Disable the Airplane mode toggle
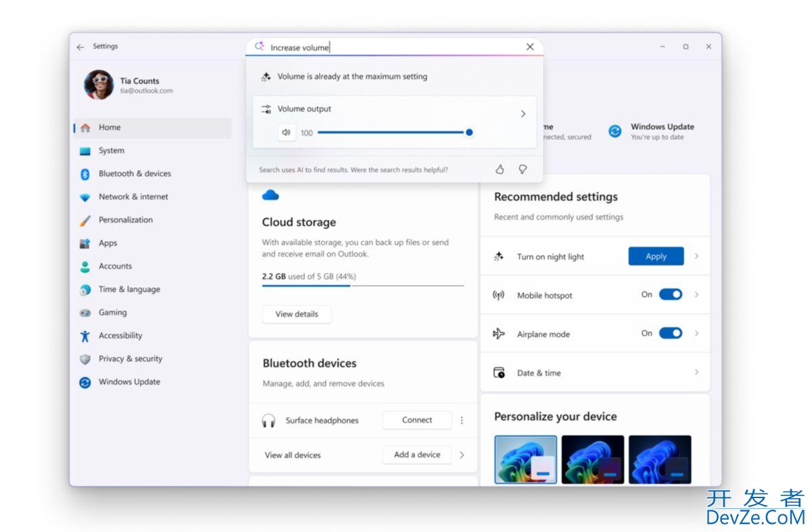812x532 pixels. (x=670, y=333)
